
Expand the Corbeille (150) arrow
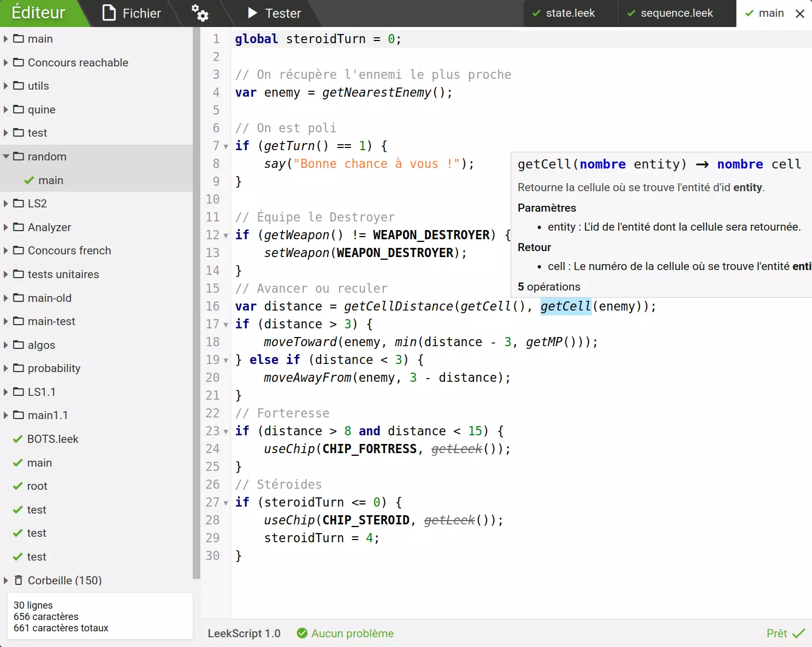click(5, 581)
